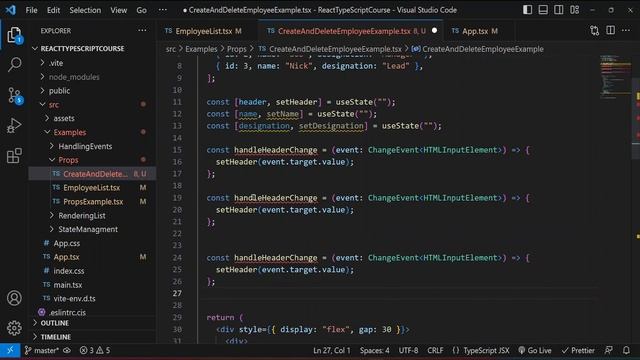This screenshot has width=640, height=360.
Task: Toggle the bottom panel layout icon
Action: (543, 10)
